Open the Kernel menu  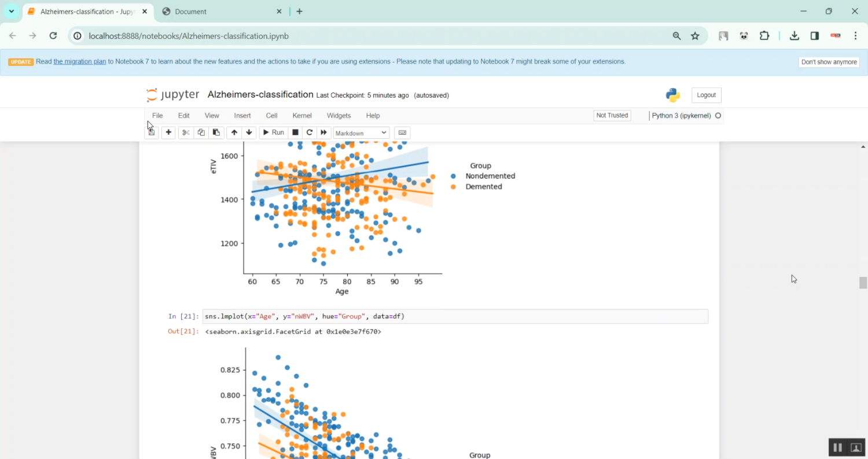point(302,116)
